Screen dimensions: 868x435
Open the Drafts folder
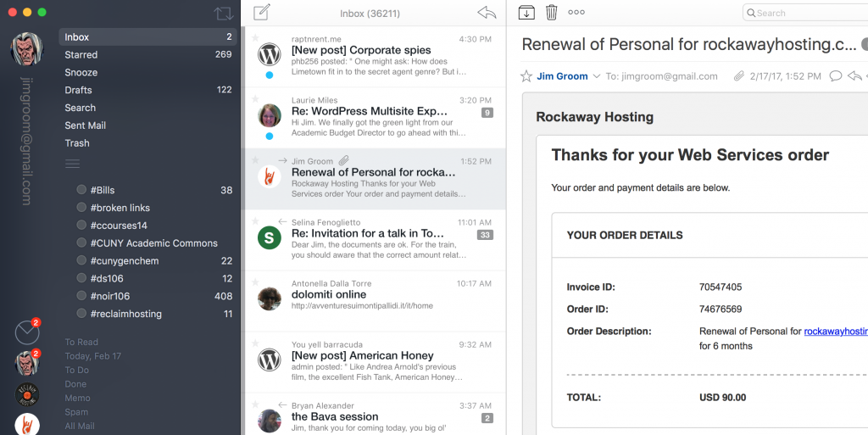pos(147,90)
